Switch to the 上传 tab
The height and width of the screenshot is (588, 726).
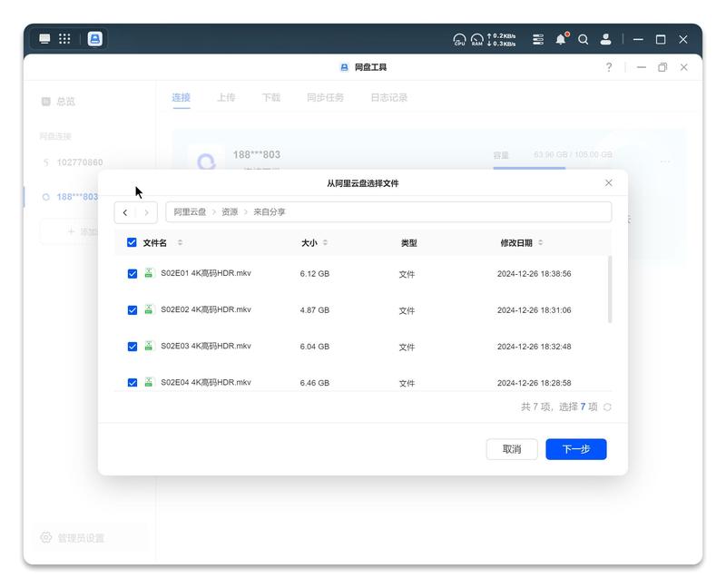point(226,97)
